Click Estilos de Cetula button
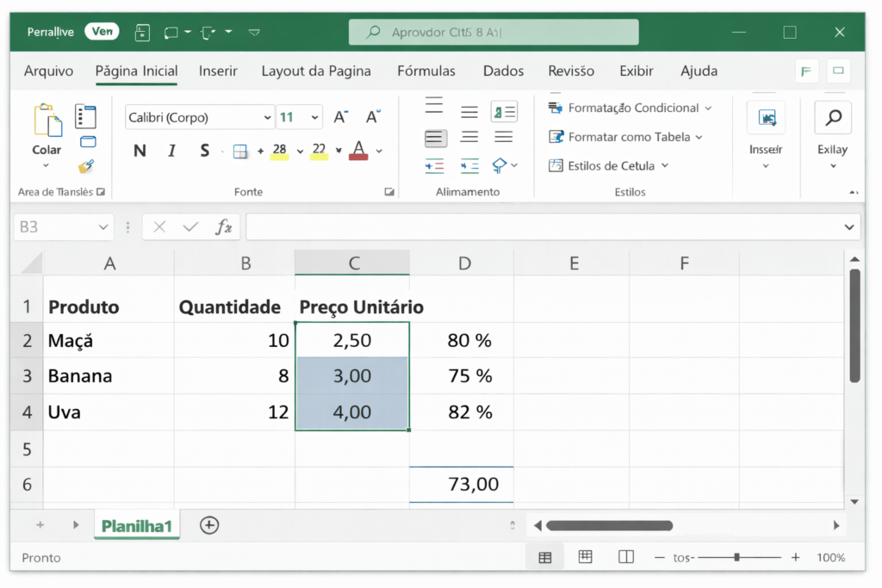 [609, 165]
